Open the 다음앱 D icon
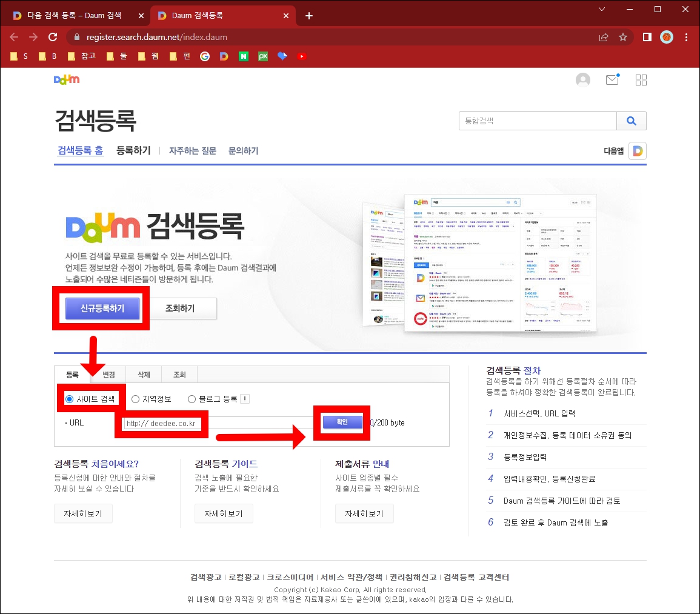 pyautogui.click(x=637, y=151)
